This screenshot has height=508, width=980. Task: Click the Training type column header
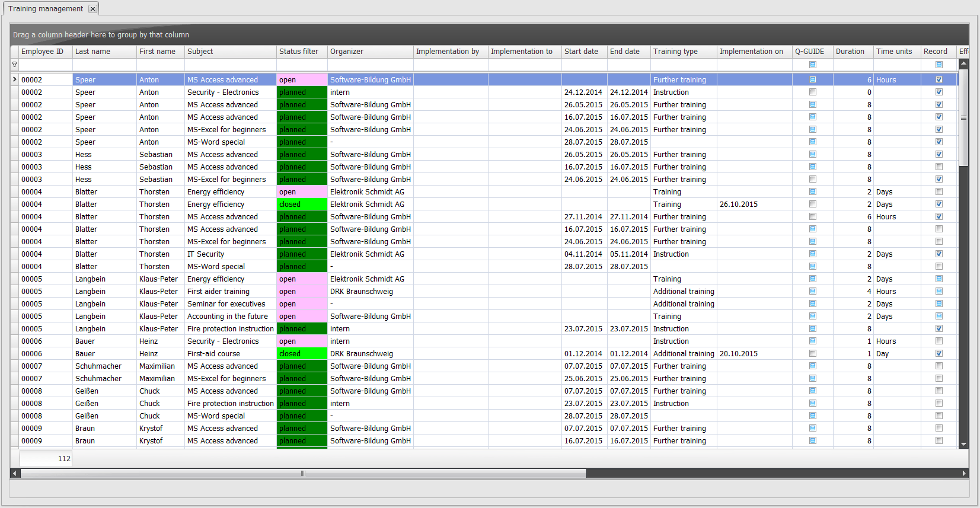click(x=683, y=52)
